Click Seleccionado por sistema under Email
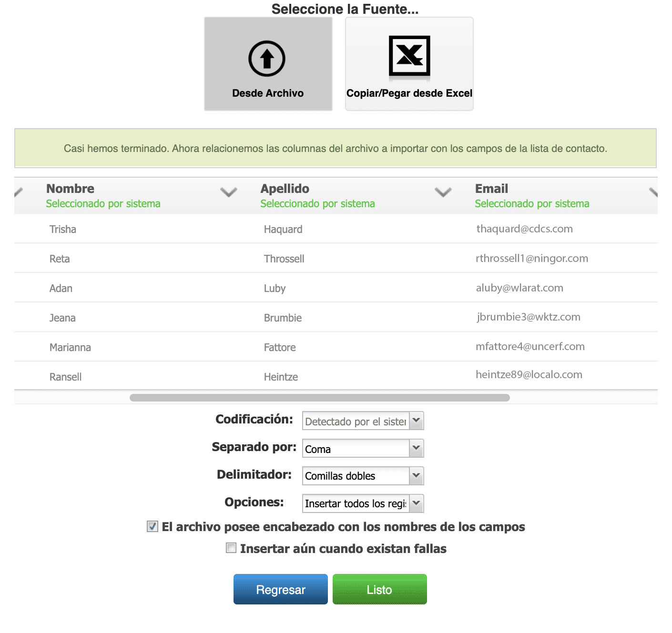The height and width of the screenshot is (633, 672). [532, 204]
